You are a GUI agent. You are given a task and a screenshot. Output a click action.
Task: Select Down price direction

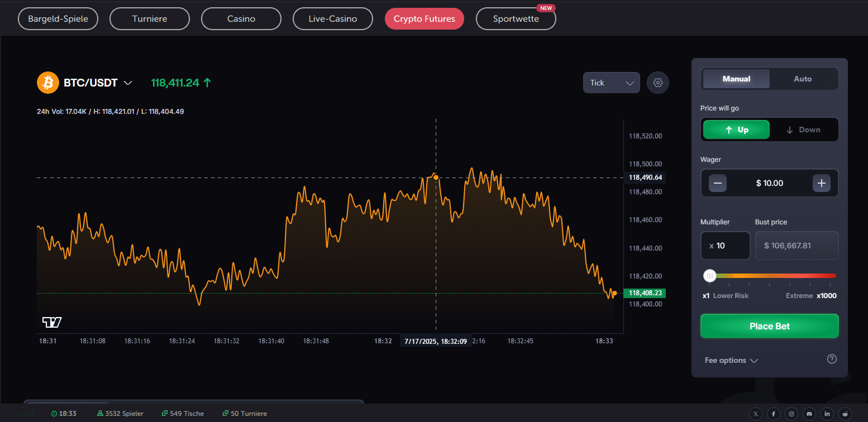point(803,130)
